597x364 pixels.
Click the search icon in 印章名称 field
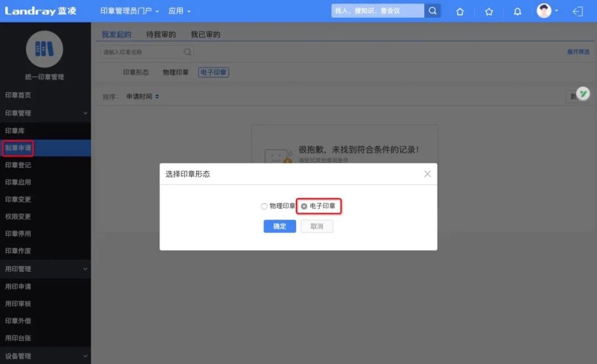click(187, 51)
